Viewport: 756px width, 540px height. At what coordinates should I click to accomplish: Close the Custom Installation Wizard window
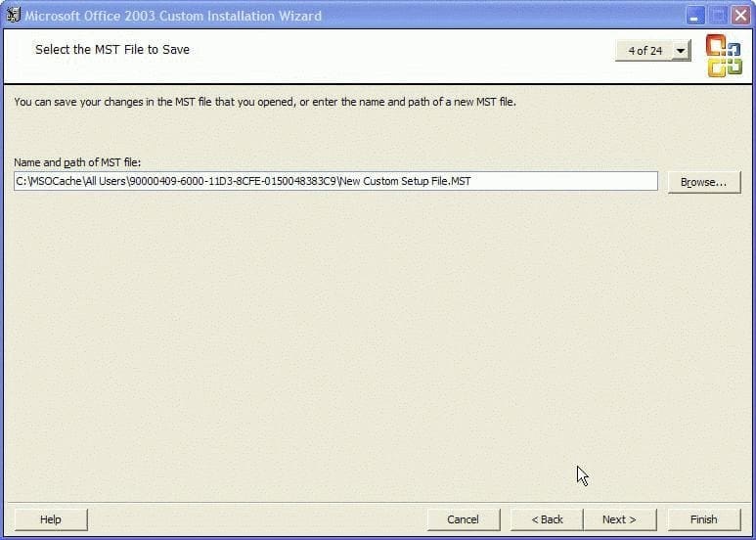(740, 16)
